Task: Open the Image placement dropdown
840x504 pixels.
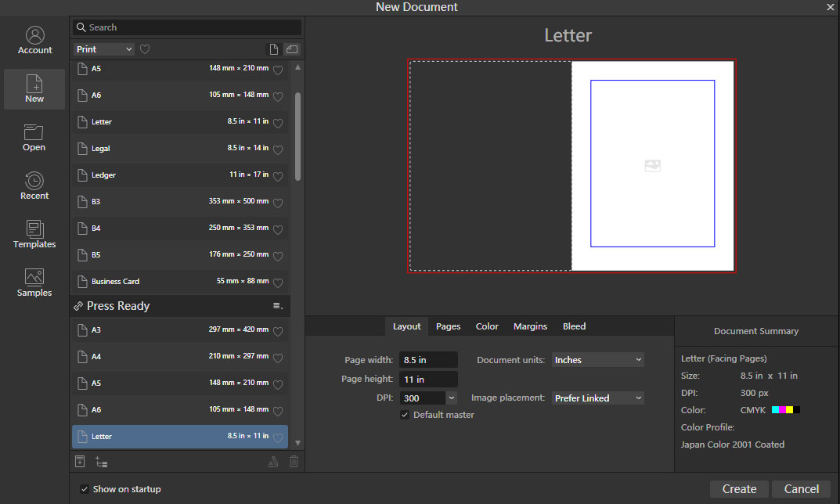Action: [x=598, y=398]
